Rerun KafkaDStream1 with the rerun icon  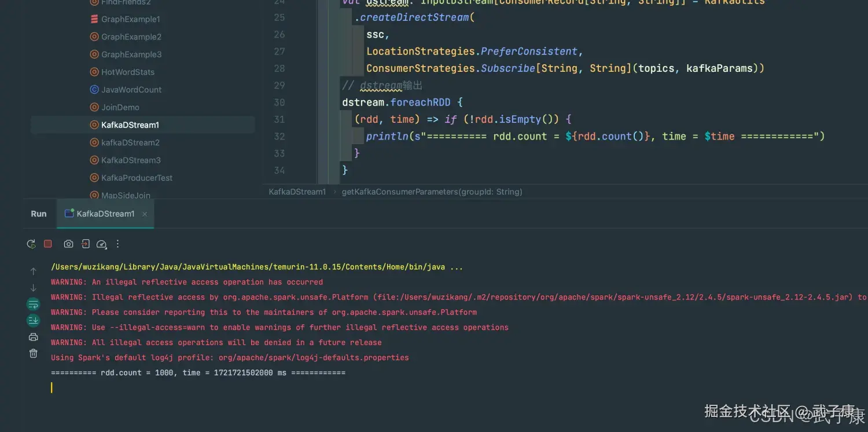31,244
